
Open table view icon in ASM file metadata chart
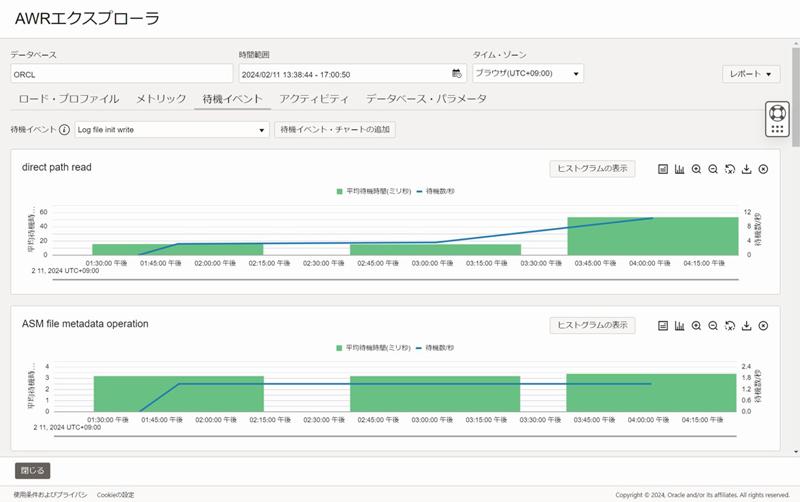[x=663, y=325]
